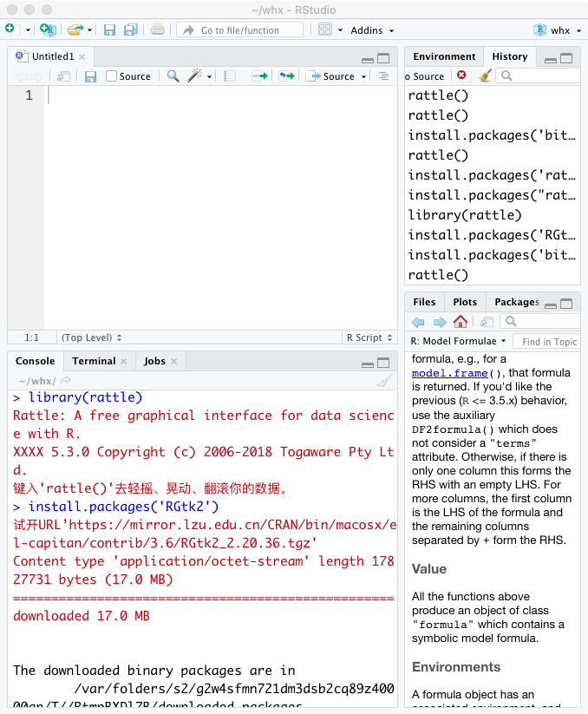Click the Compile Report notebook icon
This screenshot has width=588, height=714.
coord(230,76)
